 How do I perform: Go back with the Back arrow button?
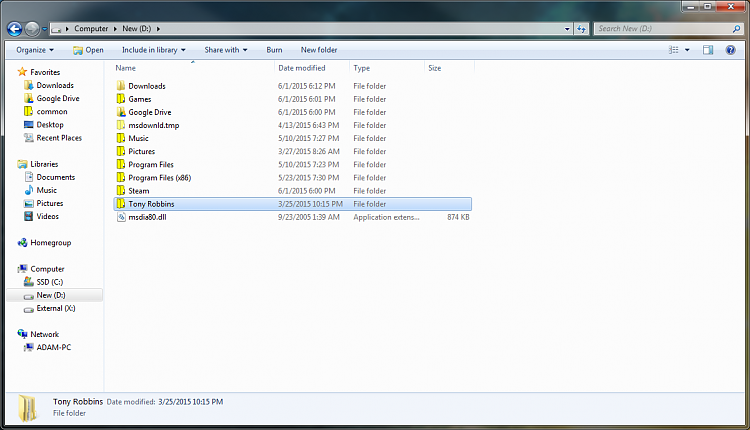tap(15, 29)
